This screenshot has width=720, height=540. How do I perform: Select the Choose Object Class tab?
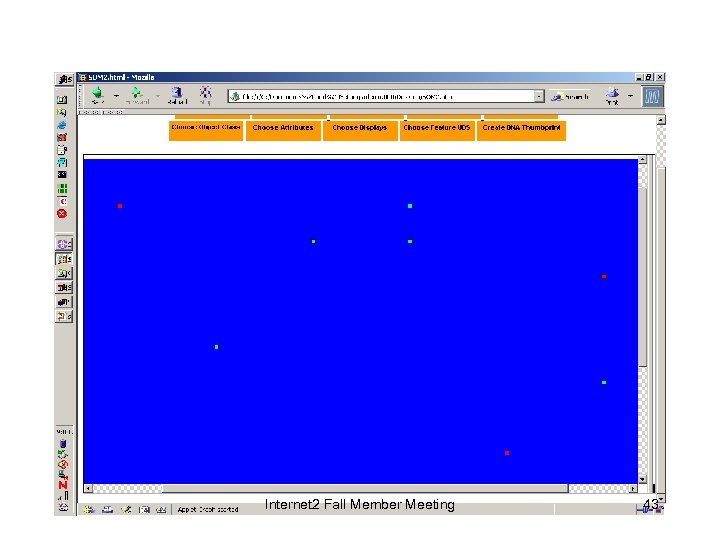[206, 131]
